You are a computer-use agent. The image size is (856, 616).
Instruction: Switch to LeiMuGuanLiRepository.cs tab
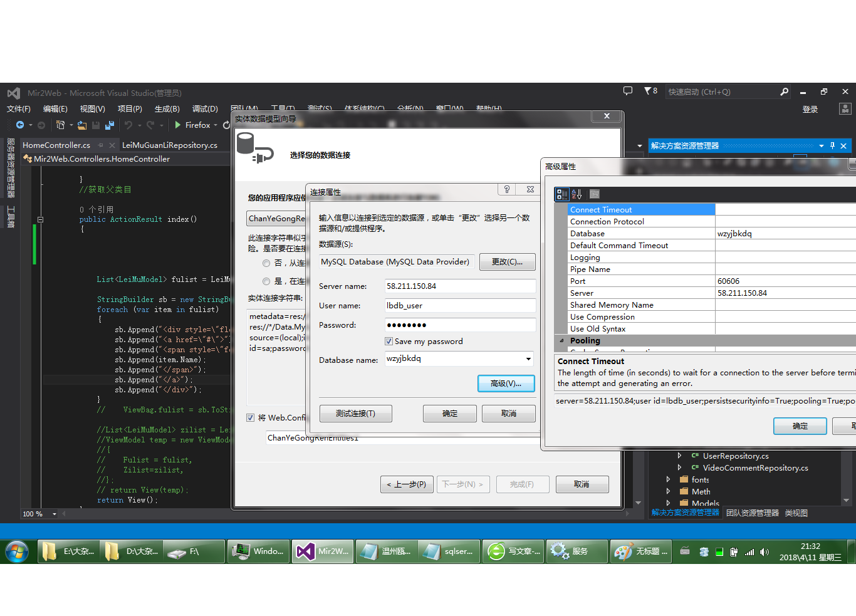point(170,145)
